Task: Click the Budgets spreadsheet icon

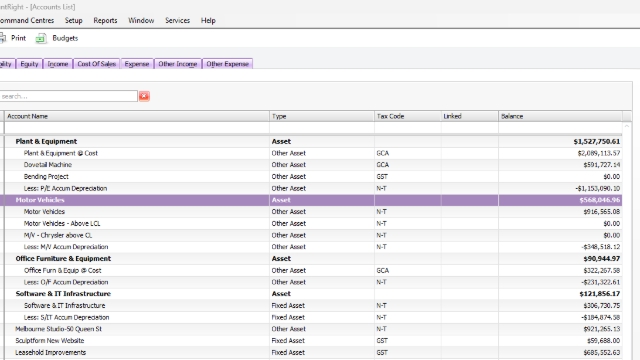Action: point(41,38)
